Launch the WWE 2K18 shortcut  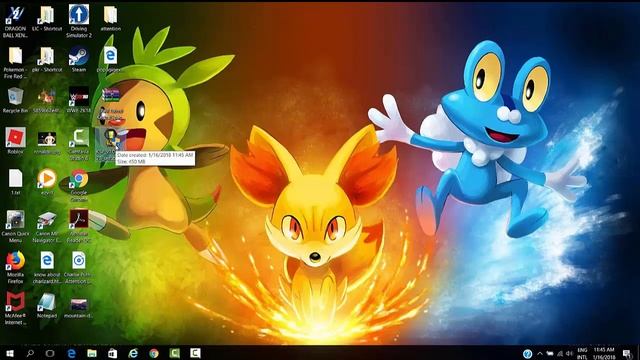[79, 100]
